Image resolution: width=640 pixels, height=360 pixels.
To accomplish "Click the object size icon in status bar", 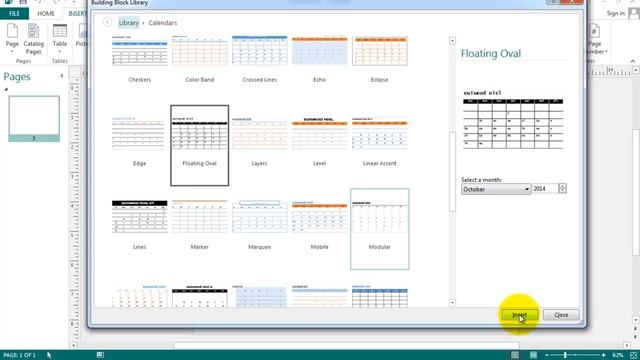I will [100, 355].
